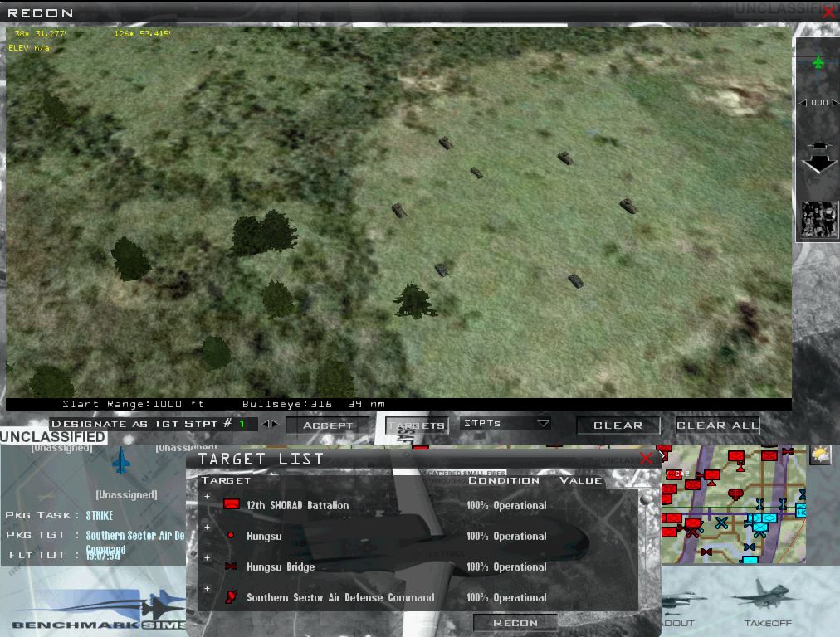Select 'Hungsu Bridge' target name
This screenshot has height=637, width=840.
click(x=281, y=566)
